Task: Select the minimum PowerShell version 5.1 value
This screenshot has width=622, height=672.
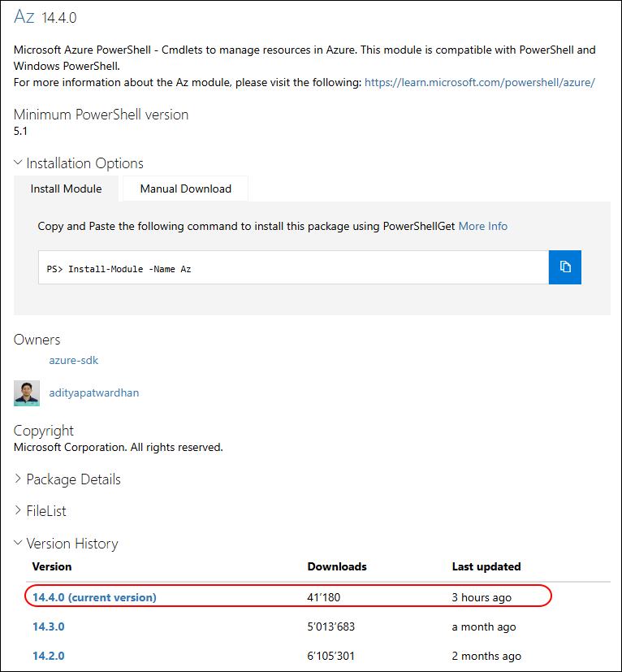Action: pyautogui.click(x=20, y=131)
